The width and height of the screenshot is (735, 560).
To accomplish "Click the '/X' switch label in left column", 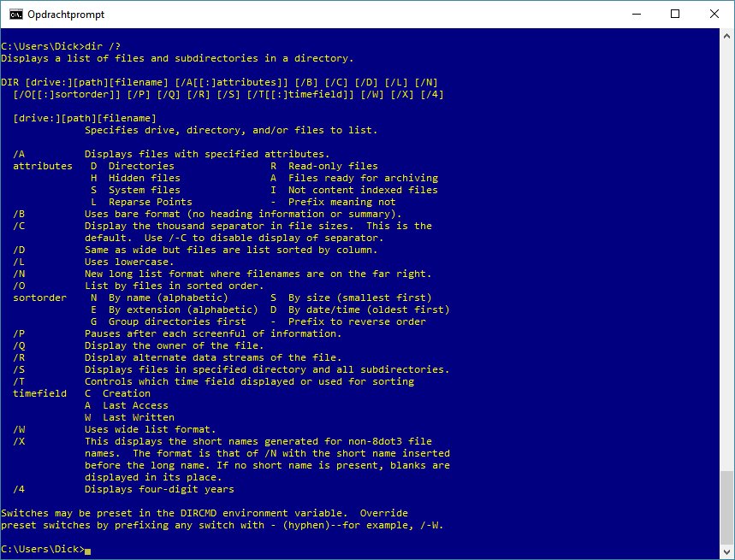I will pyautogui.click(x=19, y=441).
